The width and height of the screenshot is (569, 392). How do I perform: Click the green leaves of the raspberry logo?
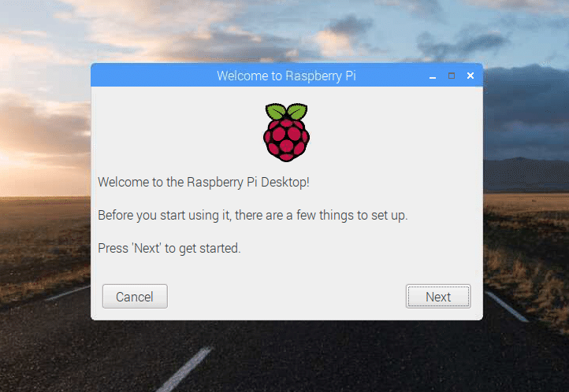click(286, 111)
